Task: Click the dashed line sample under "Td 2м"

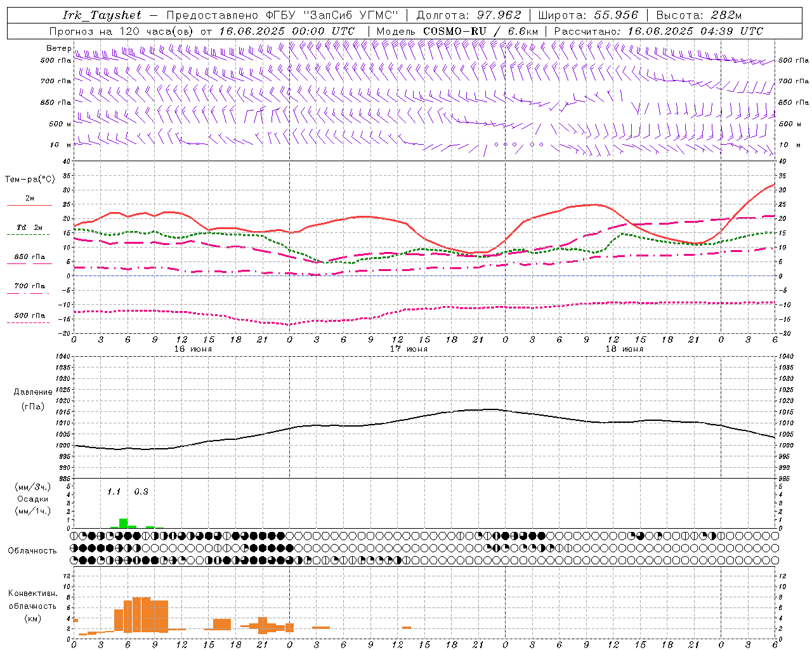Action: click(x=29, y=234)
